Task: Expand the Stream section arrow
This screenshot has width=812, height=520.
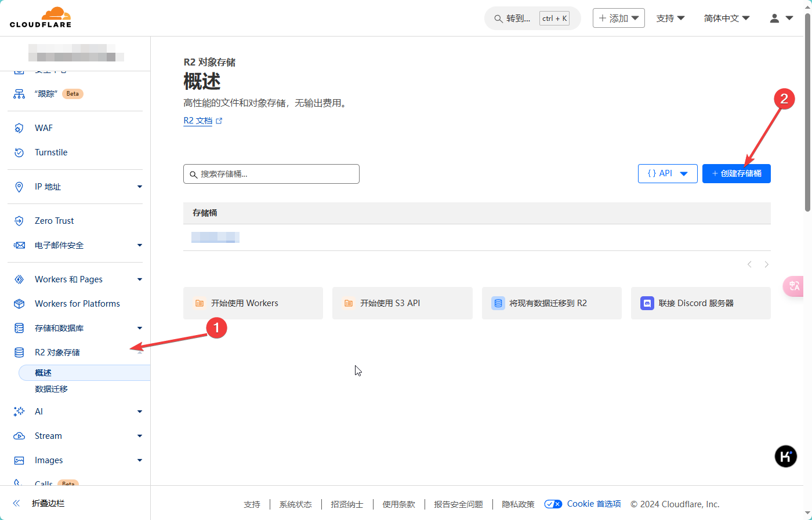Action: coord(140,436)
